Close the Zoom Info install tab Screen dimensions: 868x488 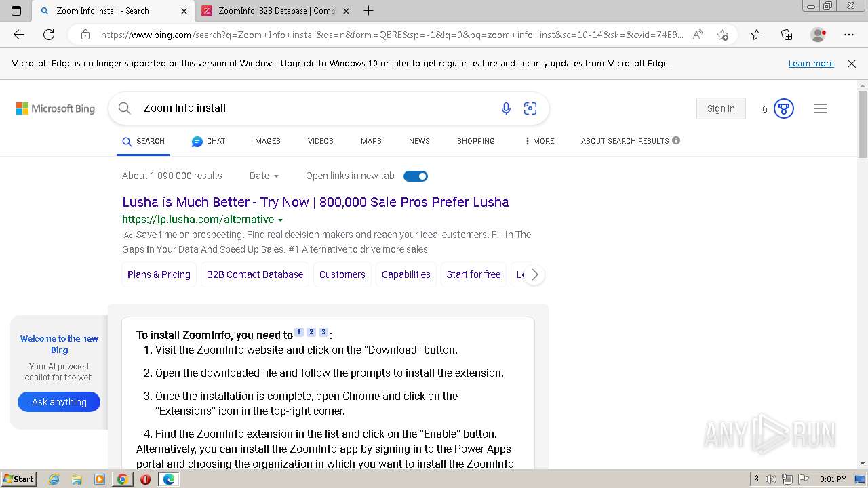184,11
